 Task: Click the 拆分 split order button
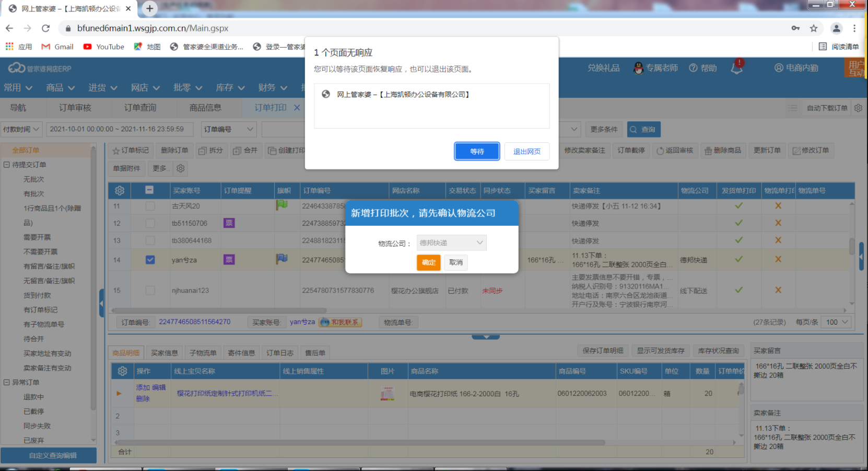[211, 151]
